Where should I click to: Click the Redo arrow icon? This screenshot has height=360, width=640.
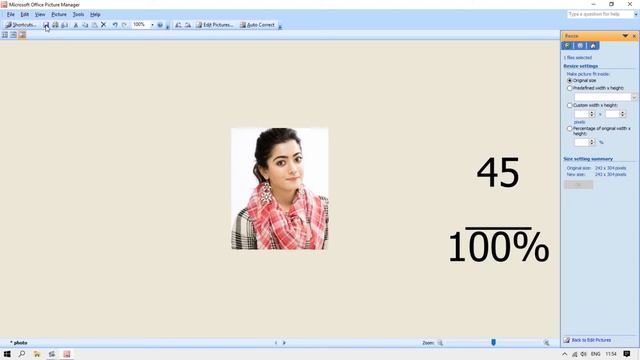tap(124, 25)
